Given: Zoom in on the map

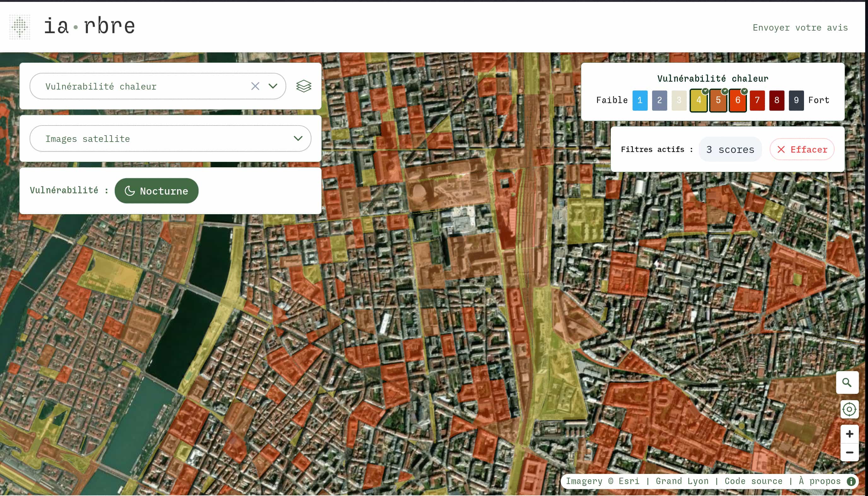Looking at the screenshot, I should tap(849, 434).
